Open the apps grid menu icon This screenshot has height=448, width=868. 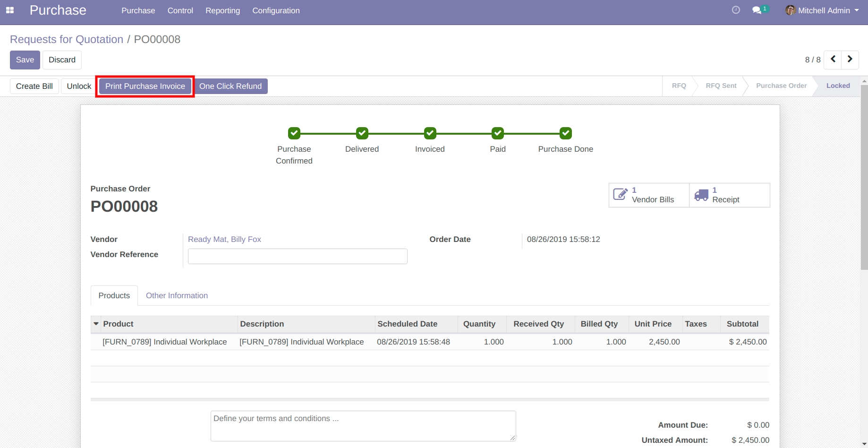coord(10,10)
